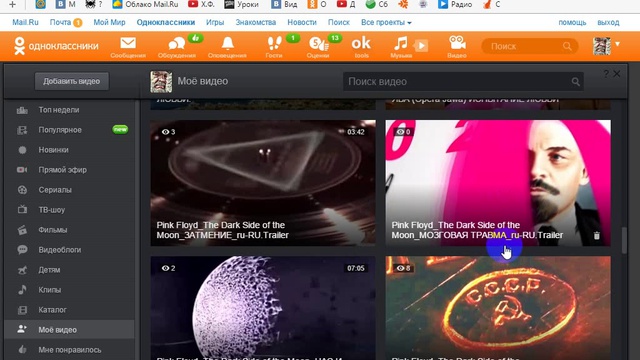Close the video panel with X

point(617,73)
